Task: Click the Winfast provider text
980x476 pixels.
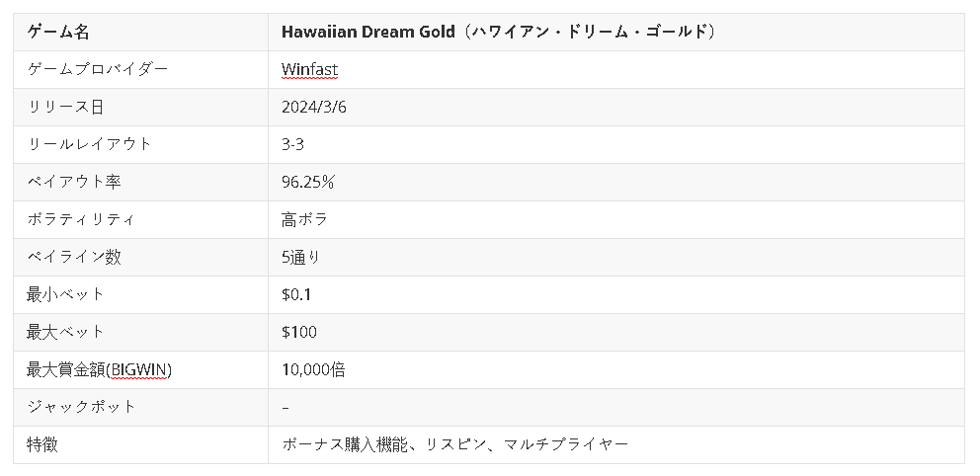Action: click(x=309, y=69)
